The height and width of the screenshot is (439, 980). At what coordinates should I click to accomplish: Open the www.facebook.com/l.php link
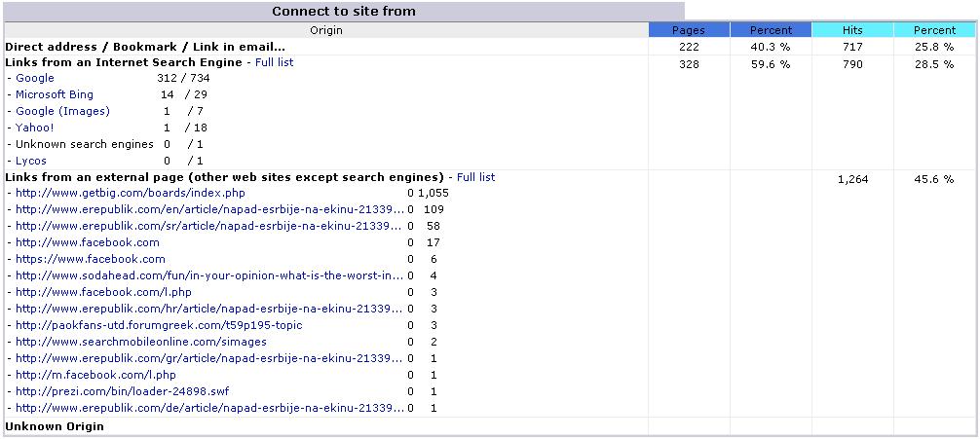(104, 292)
